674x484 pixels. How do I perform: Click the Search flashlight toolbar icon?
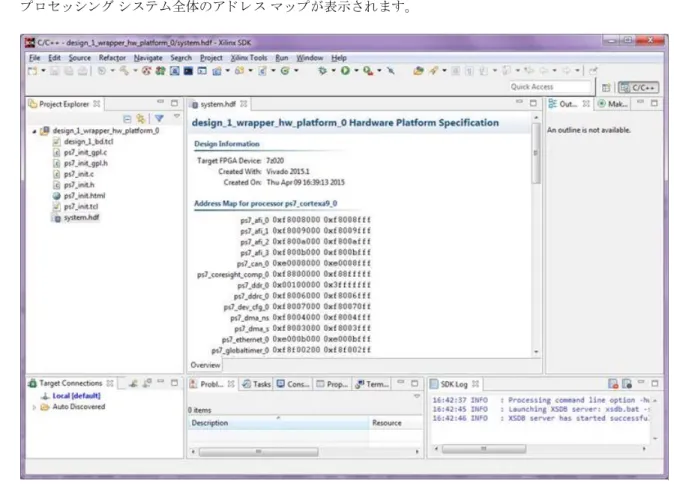coord(433,70)
